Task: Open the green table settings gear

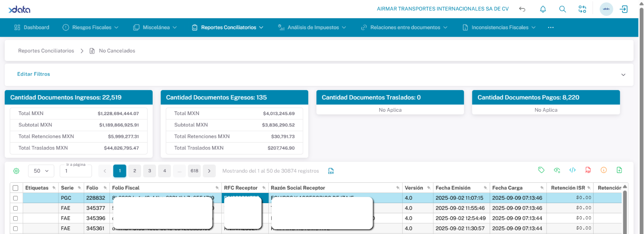Action: point(16,171)
